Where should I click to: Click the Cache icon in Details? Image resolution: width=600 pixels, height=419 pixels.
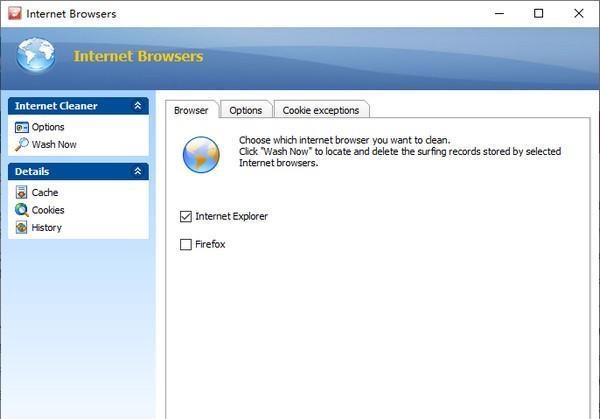pos(21,192)
